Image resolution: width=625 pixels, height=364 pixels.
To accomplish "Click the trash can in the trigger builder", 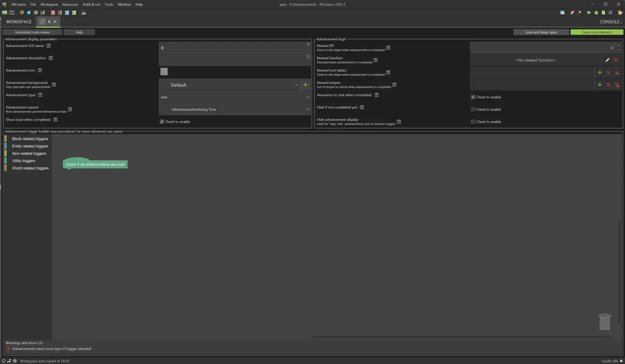I will click(x=605, y=322).
